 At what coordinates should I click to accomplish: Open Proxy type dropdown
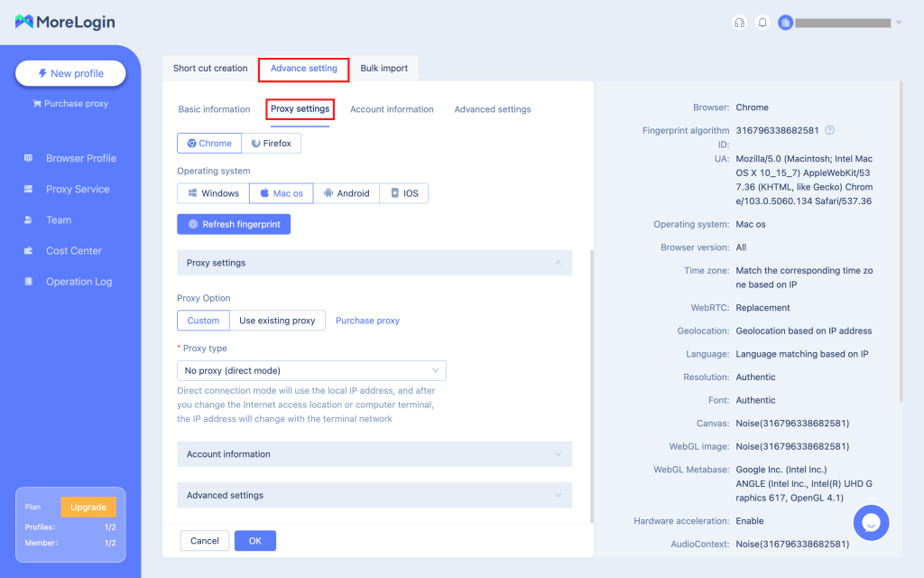311,370
